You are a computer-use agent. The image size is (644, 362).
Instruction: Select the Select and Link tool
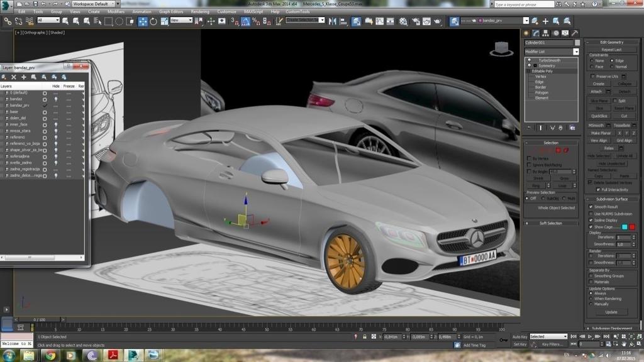click(8, 21)
